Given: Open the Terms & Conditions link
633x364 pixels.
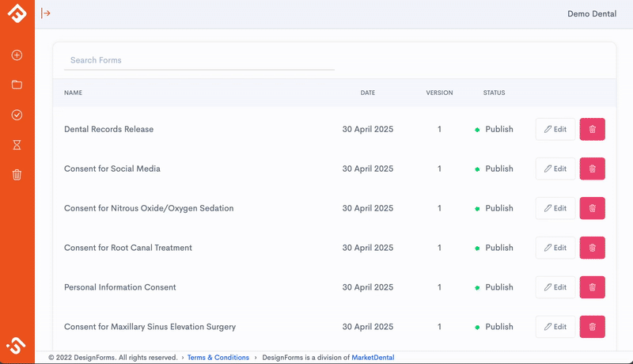Looking at the screenshot, I should point(218,358).
